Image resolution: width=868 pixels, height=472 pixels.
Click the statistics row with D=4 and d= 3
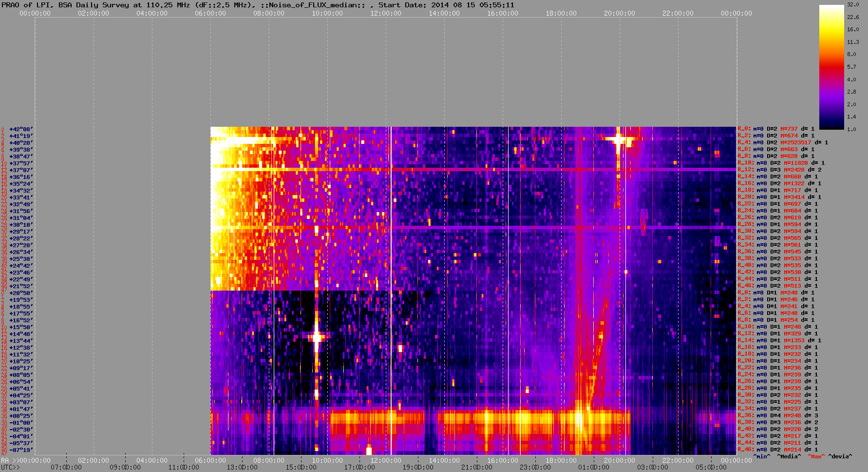pyautogui.click(x=778, y=415)
